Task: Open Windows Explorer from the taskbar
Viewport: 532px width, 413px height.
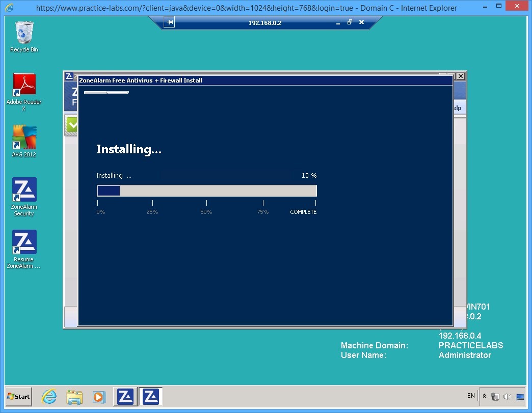Action: [x=74, y=396]
